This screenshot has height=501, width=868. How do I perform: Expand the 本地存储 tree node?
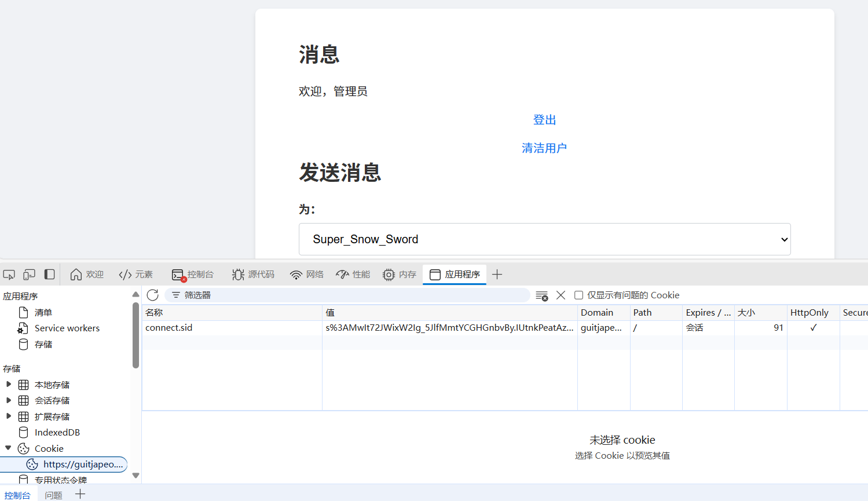(x=9, y=385)
